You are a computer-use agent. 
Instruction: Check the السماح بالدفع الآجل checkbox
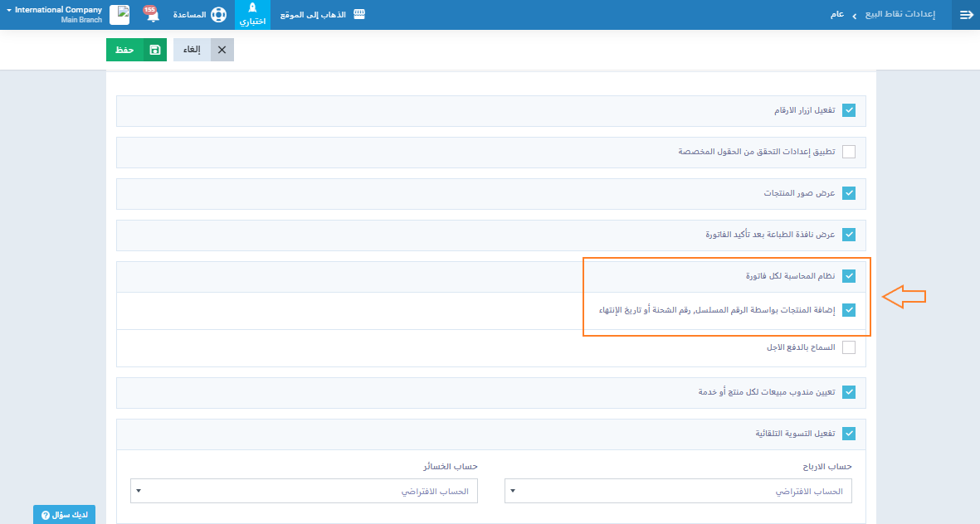pyautogui.click(x=849, y=347)
